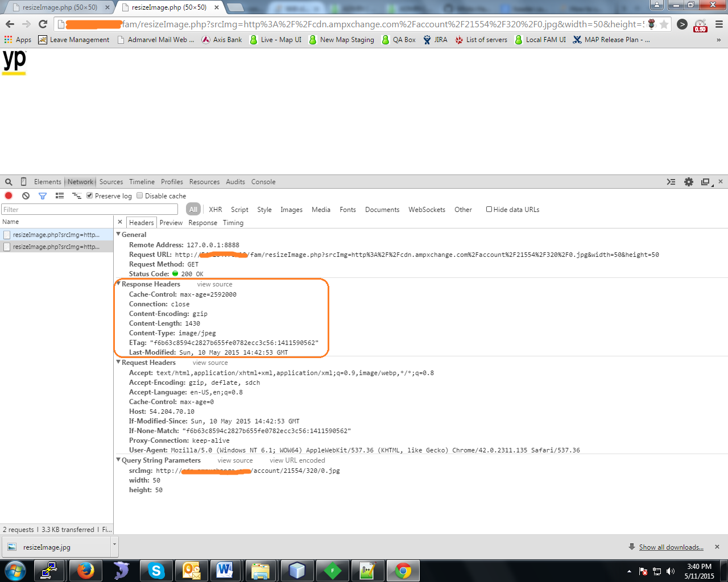
Task: Show hidden system tray icons
Action: tap(629, 571)
